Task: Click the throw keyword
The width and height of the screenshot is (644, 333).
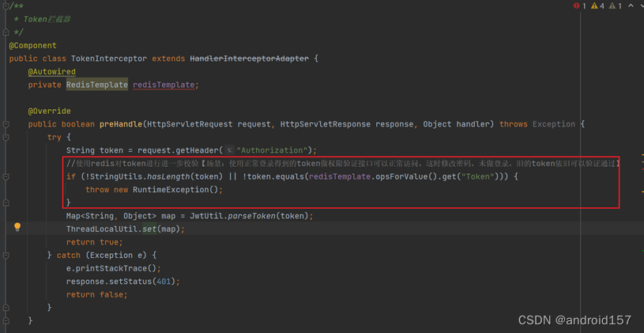Action: click(97, 190)
